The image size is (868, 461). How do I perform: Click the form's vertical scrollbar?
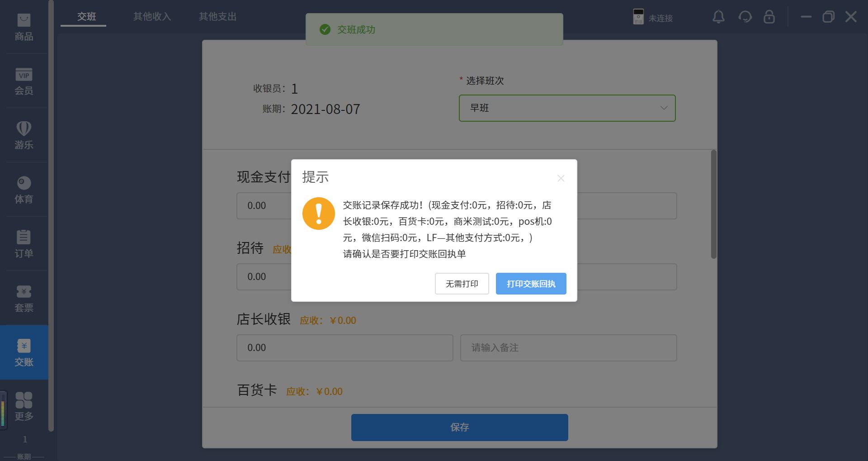click(714, 204)
